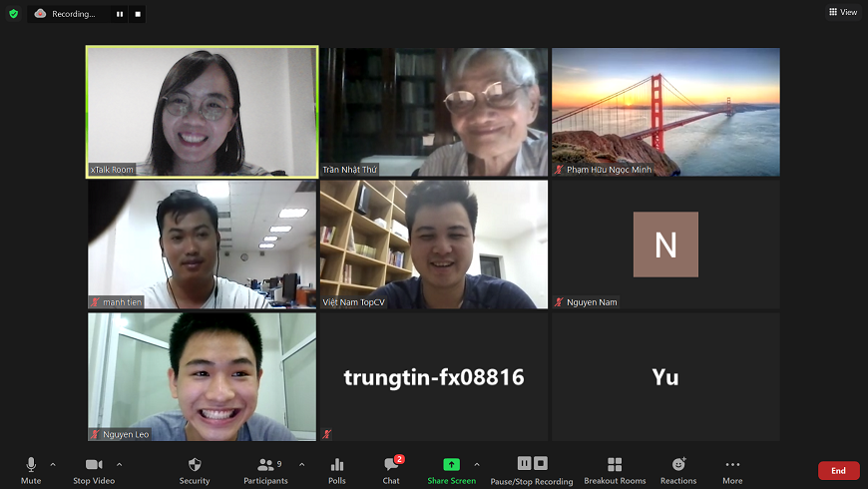868x489 pixels.
Task: Open the Reactions menu
Action: point(678,465)
